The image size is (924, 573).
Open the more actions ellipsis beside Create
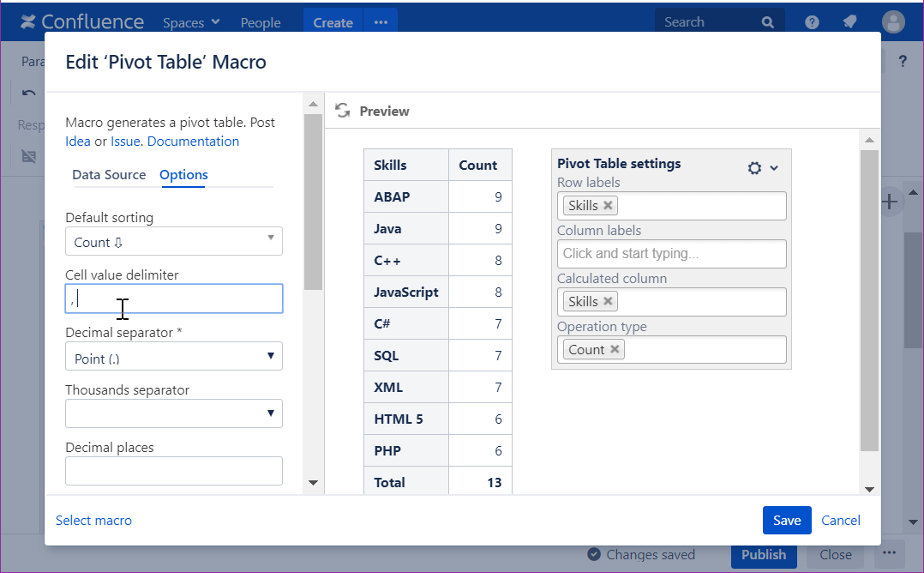[x=381, y=21]
